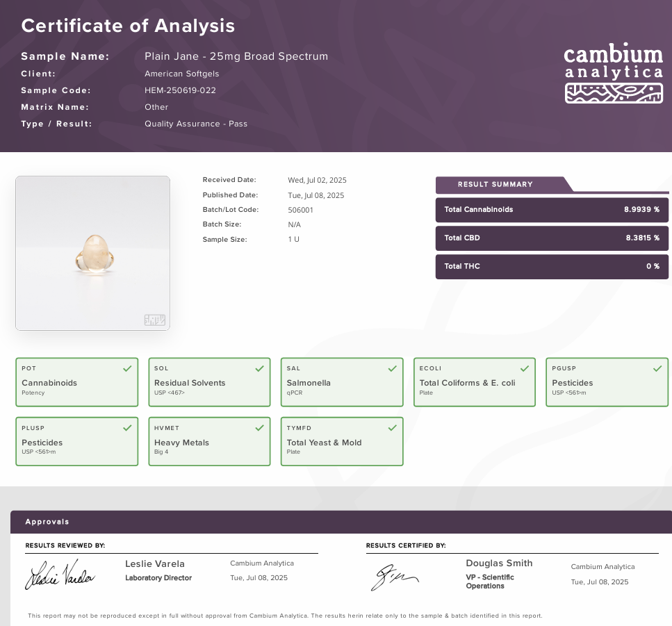Click the Total Coliforms & E. coli checkmark
This screenshot has width=672, height=626.
[525, 368]
